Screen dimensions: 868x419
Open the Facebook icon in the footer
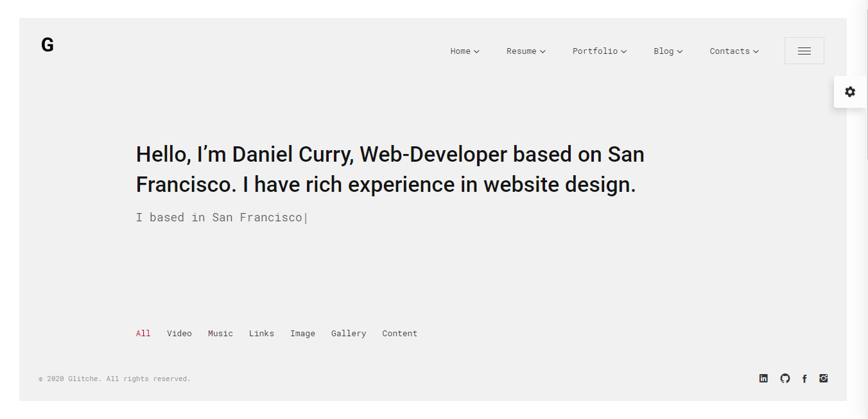tap(804, 378)
